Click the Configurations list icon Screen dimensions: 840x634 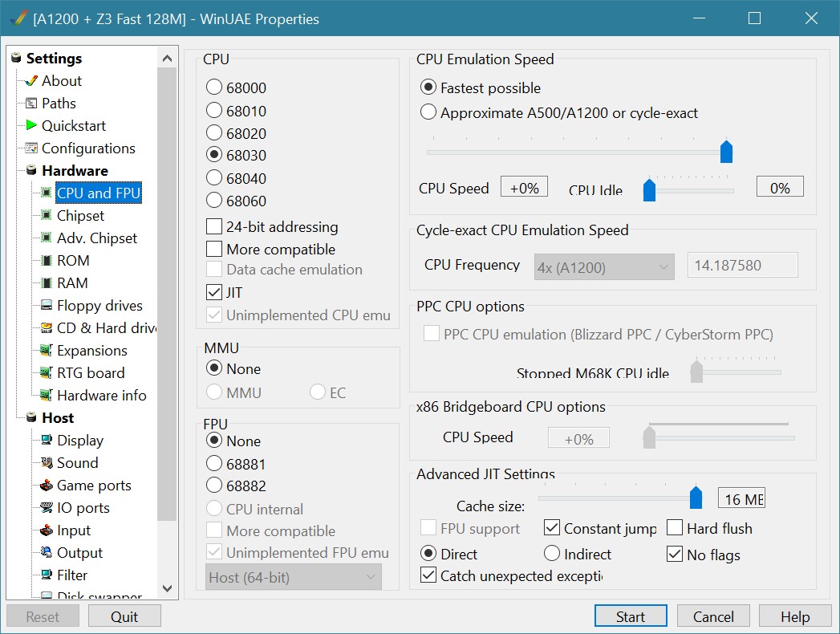(x=31, y=148)
